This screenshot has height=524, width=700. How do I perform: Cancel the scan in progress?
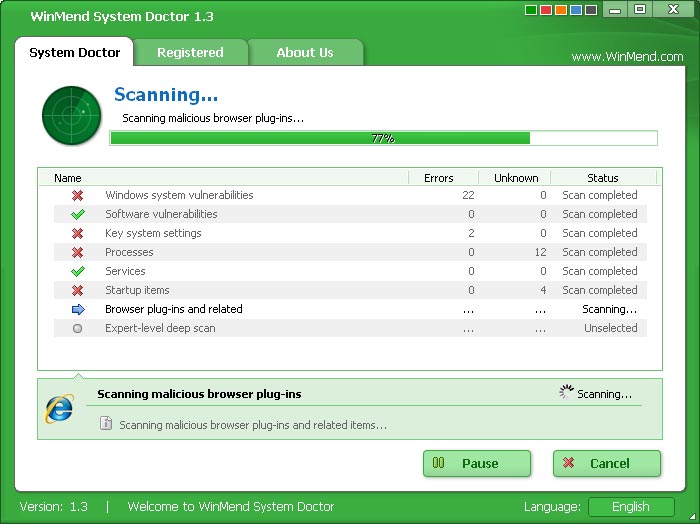click(607, 463)
